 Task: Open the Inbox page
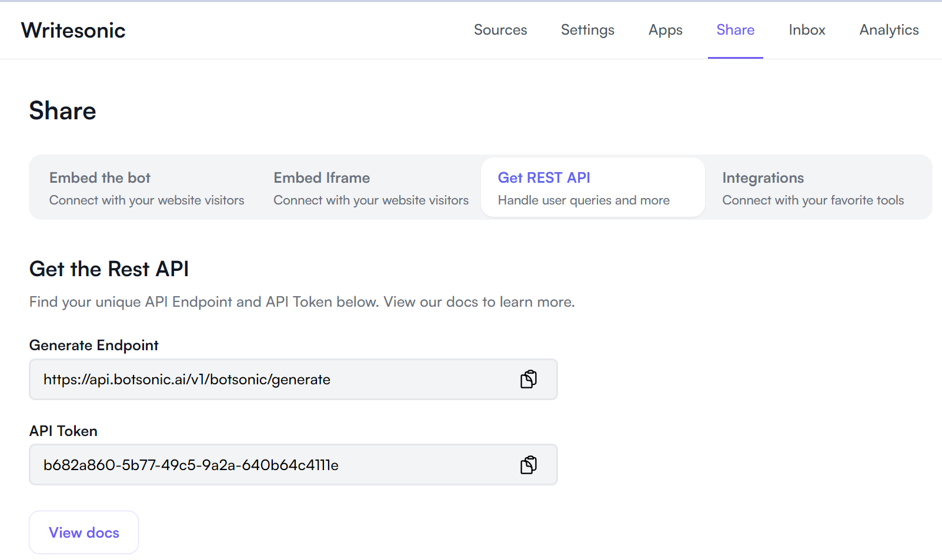tap(807, 30)
